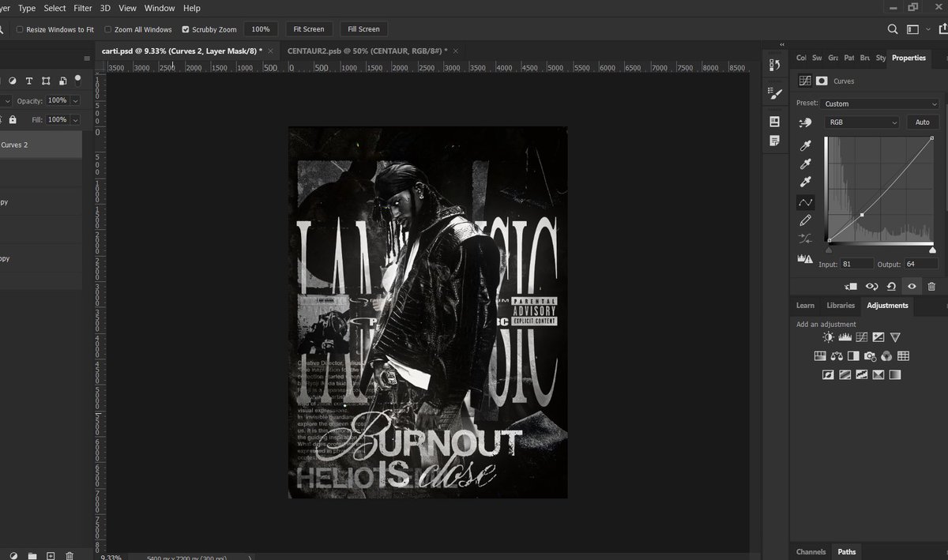View previous state of the adjustment
Screen dimensions: 948x560
(871, 287)
